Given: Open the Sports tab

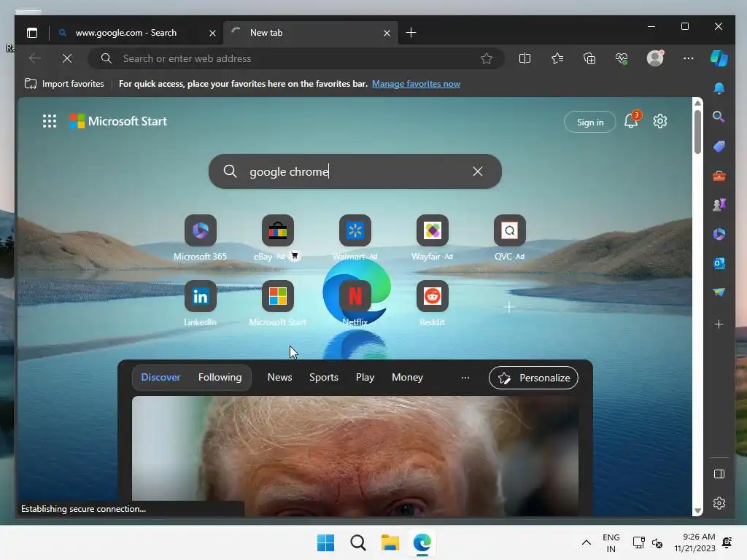Looking at the screenshot, I should pyautogui.click(x=323, y=377).
